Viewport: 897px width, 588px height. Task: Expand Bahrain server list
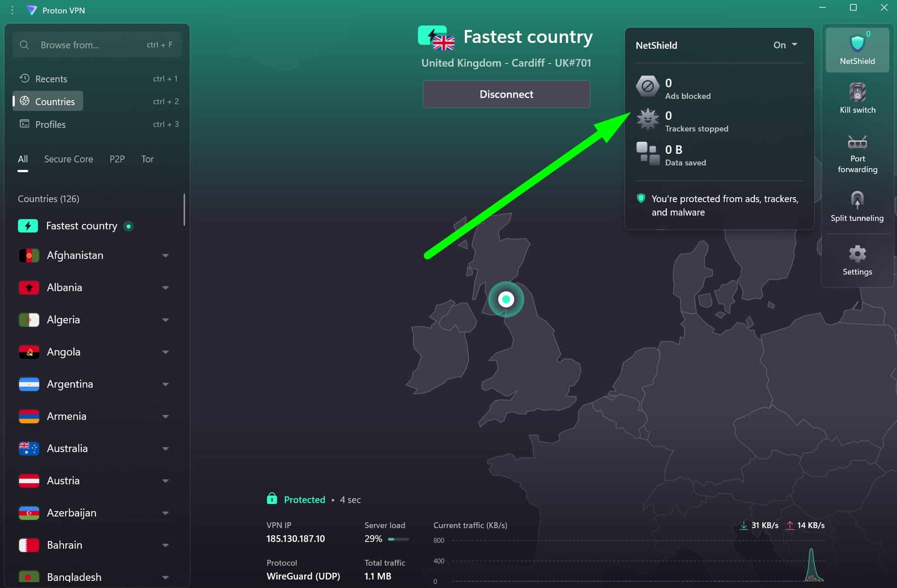click(166, 545)
